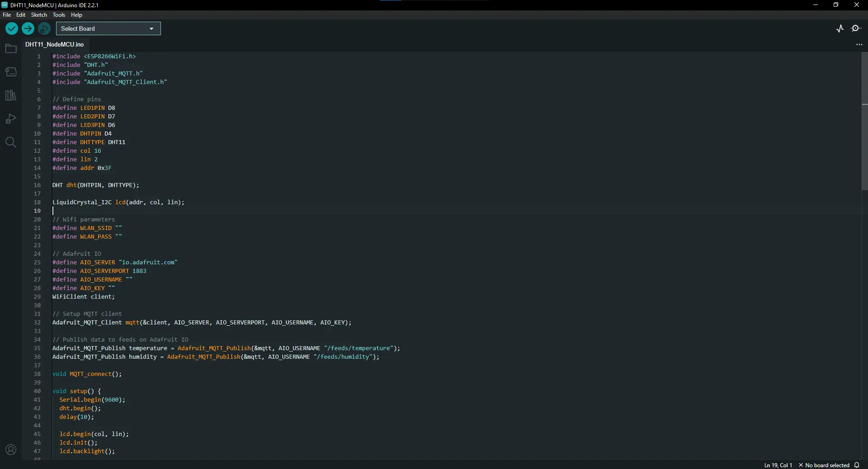The height and width of the screenshot is (469, 868).
Task: Click the 'void setup() {' line
Action: pos(77,391)
